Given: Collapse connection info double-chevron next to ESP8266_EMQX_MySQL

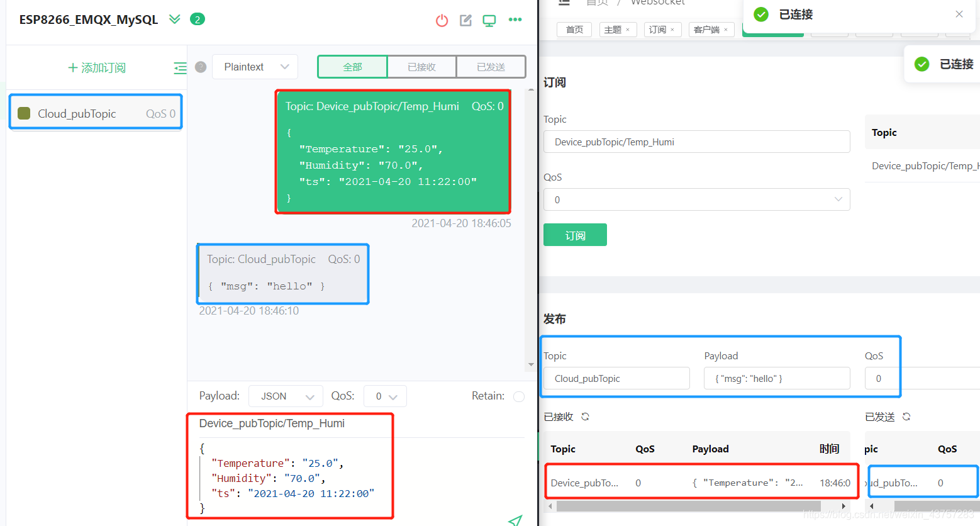Looking at the screenshot, I should (175, 19).
